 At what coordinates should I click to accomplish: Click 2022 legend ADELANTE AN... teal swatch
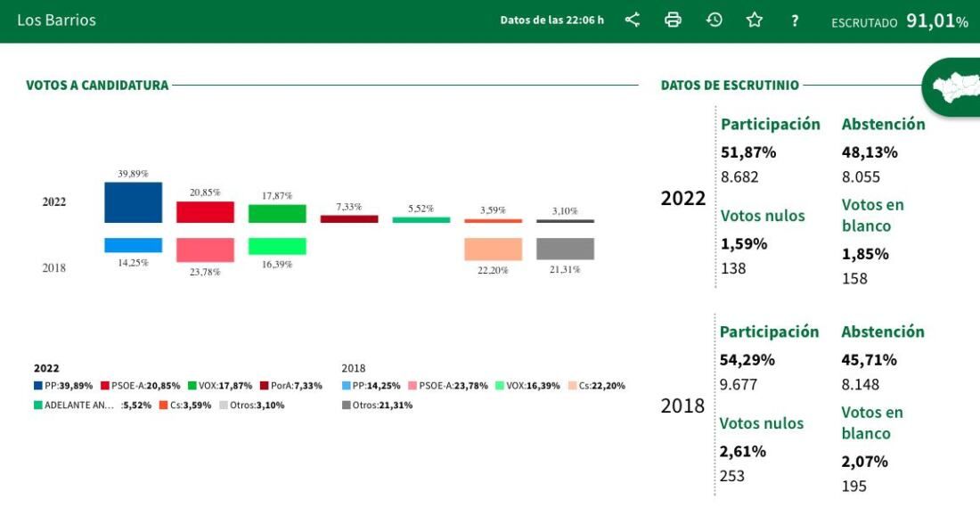[x=38, y=405]
